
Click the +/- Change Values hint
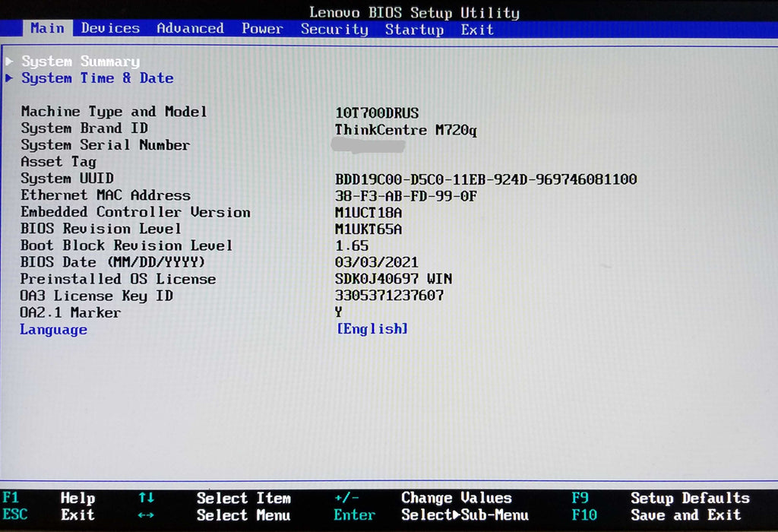point(422,498)
